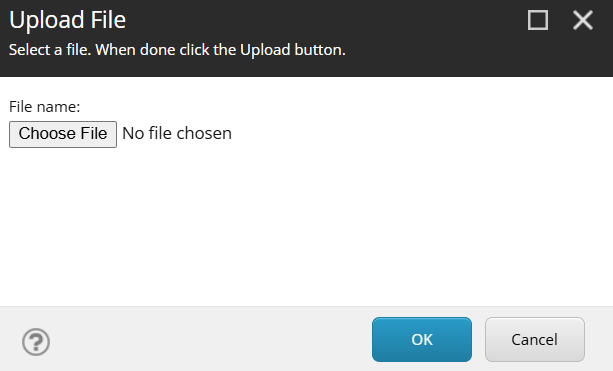The image size is (613, 371).
Task: Open the help question mark icon
Action: (36, 342)
